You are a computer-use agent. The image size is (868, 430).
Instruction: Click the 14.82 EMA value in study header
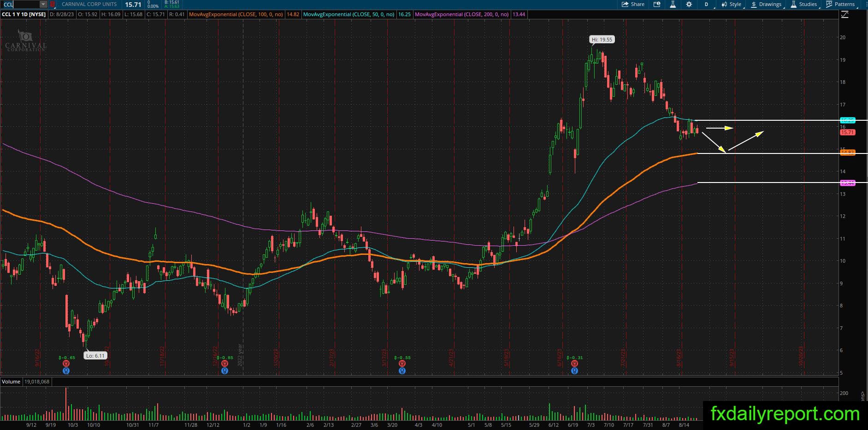coord(293,14)
